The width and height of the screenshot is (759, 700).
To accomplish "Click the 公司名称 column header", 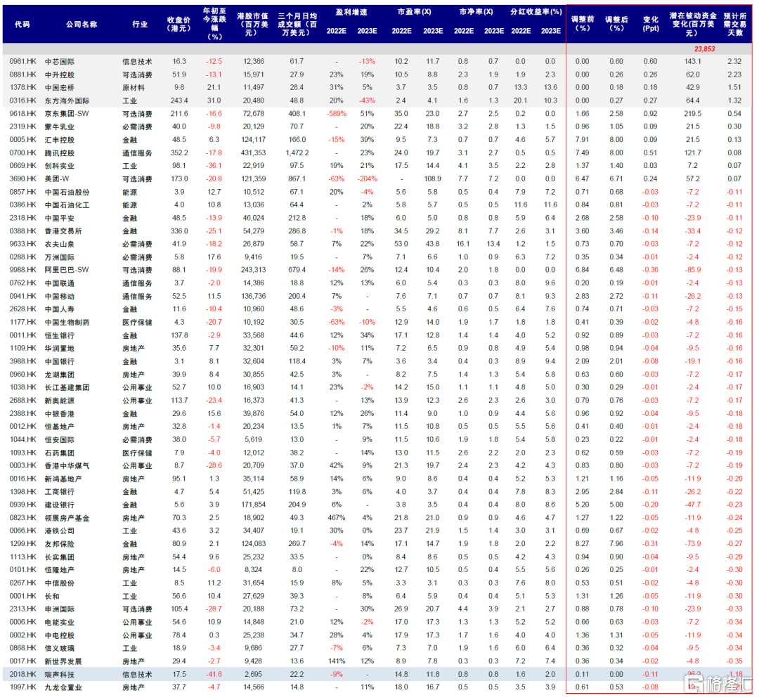I will (82, 24).
